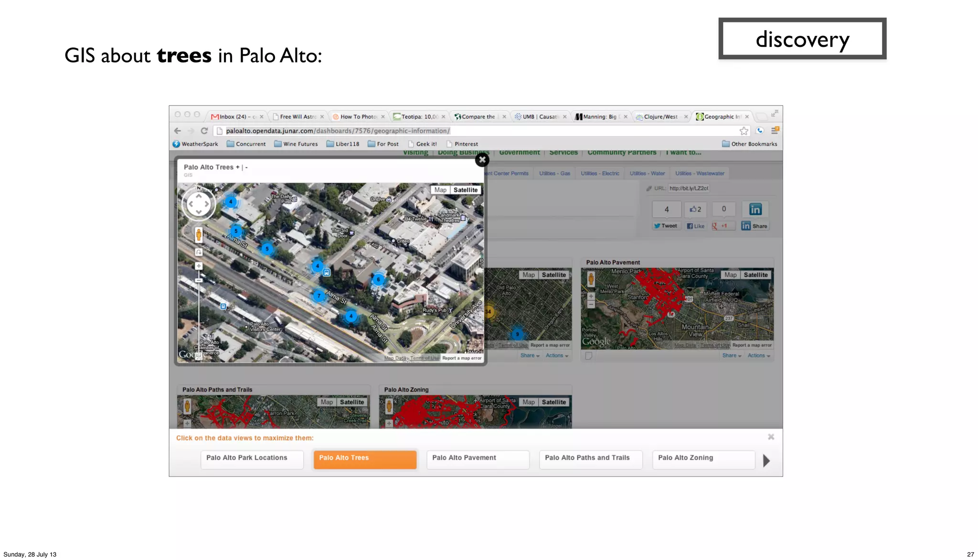
Task: Select the pegman in Pavement map
Action: (591, 280)
